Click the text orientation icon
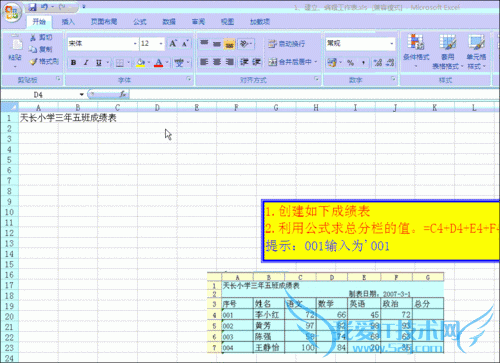 click(244, 43)
